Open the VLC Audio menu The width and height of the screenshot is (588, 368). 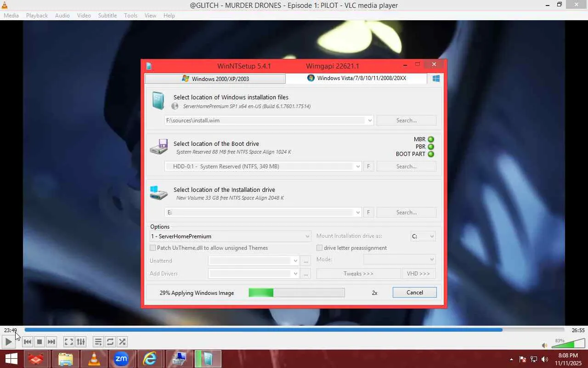point(62,15)
